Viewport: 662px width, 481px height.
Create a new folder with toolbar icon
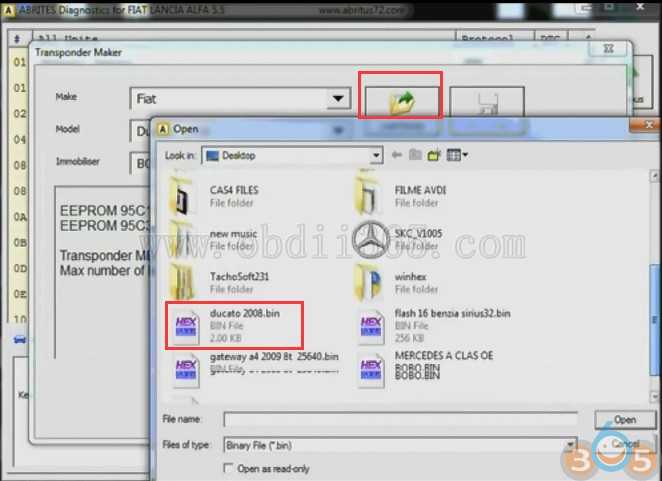(x=434, y=155)
